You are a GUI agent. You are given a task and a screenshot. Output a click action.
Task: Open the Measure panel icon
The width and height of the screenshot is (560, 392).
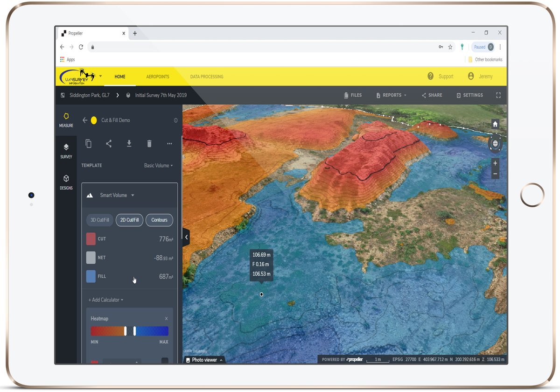pyautogui.click(x=66, y=119)
